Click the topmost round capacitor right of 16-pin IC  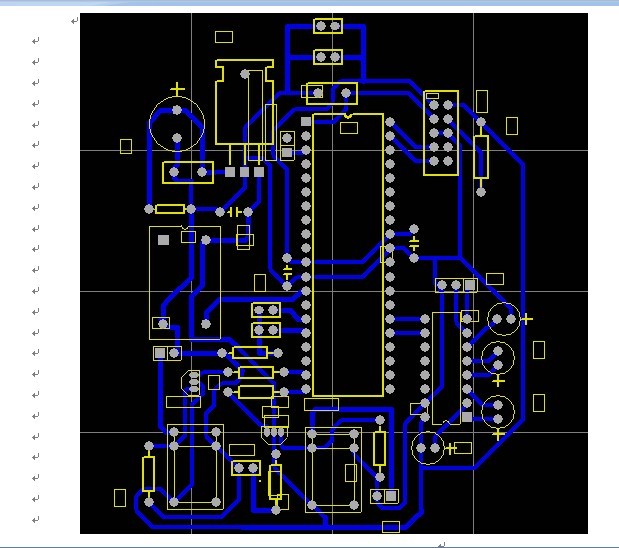coord(504,319)
